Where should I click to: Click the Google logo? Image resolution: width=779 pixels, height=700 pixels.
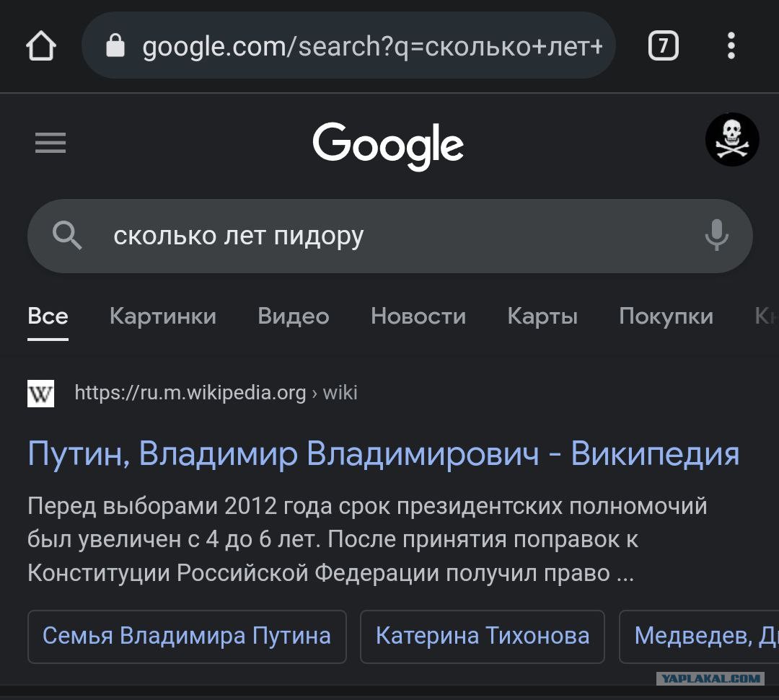pyautogui.click(x=388, y=145)
